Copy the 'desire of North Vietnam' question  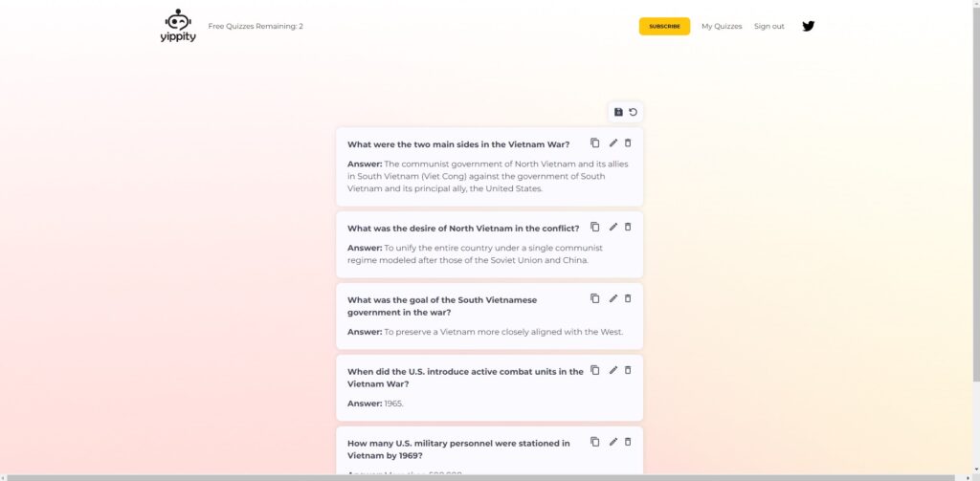click(x=595, y=227)
